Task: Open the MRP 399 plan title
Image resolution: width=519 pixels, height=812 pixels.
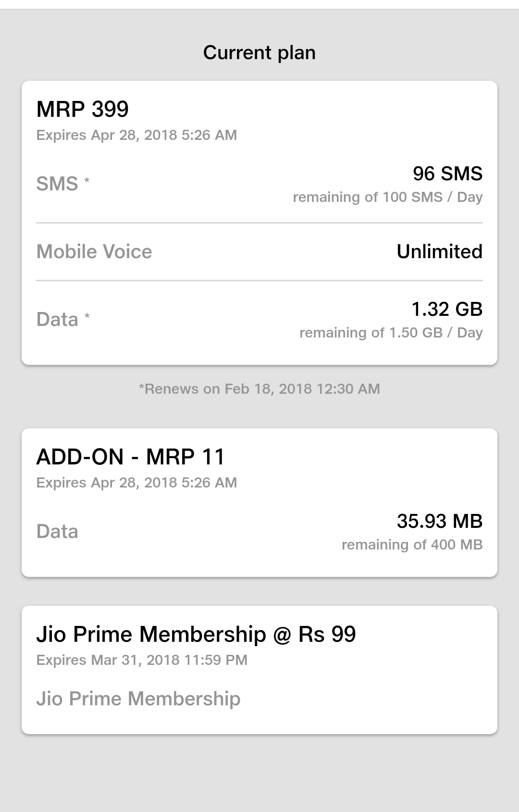Action: [83, 109]
